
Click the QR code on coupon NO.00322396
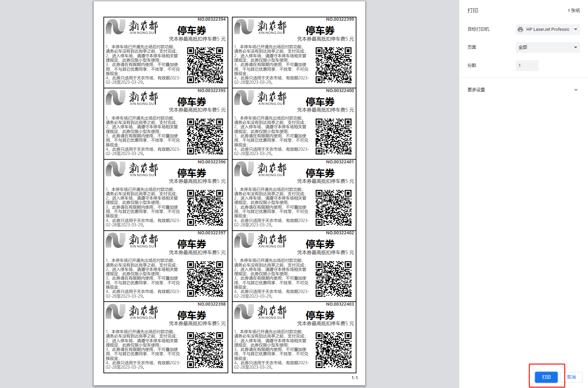pos(205,208)
